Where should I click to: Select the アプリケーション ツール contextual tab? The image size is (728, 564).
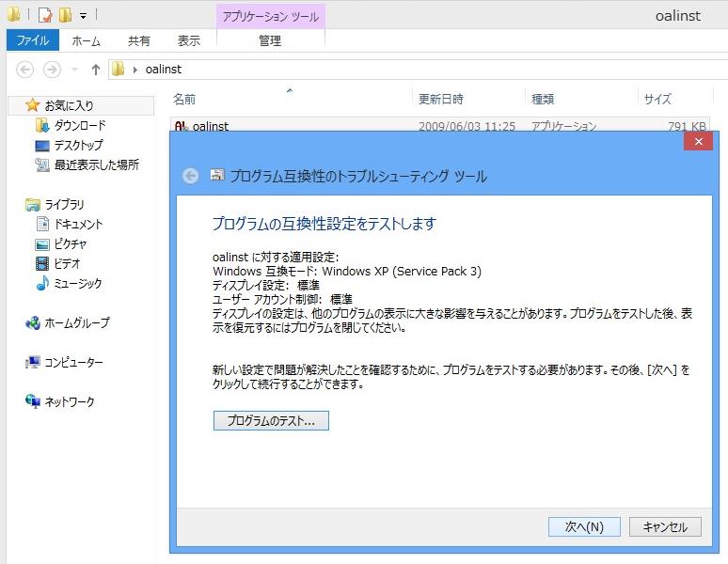tap(270, 17)
